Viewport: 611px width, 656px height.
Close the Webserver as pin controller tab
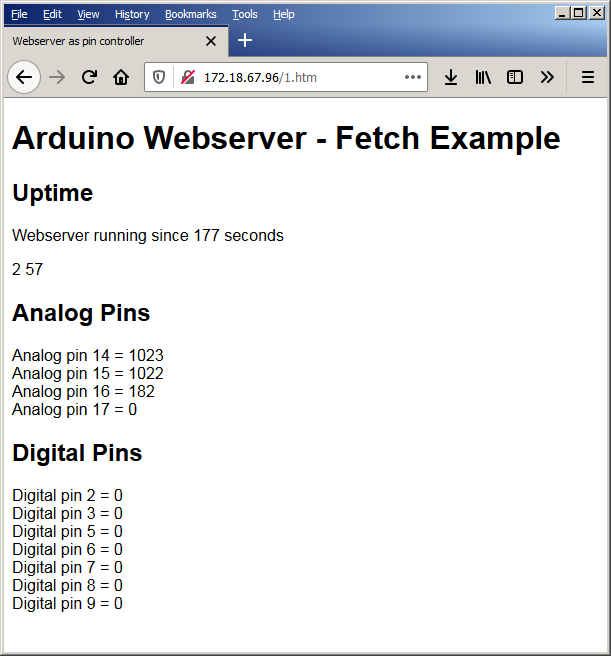(x=211, y=41)
